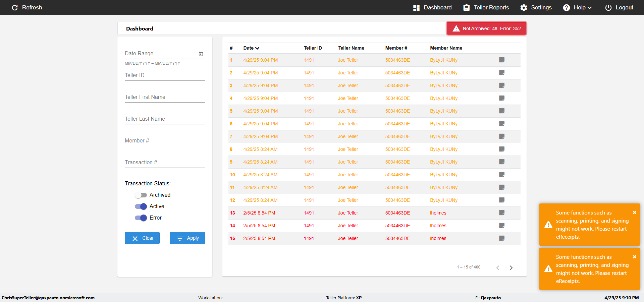Open the receipt note icon in row 3

(502, 85)
